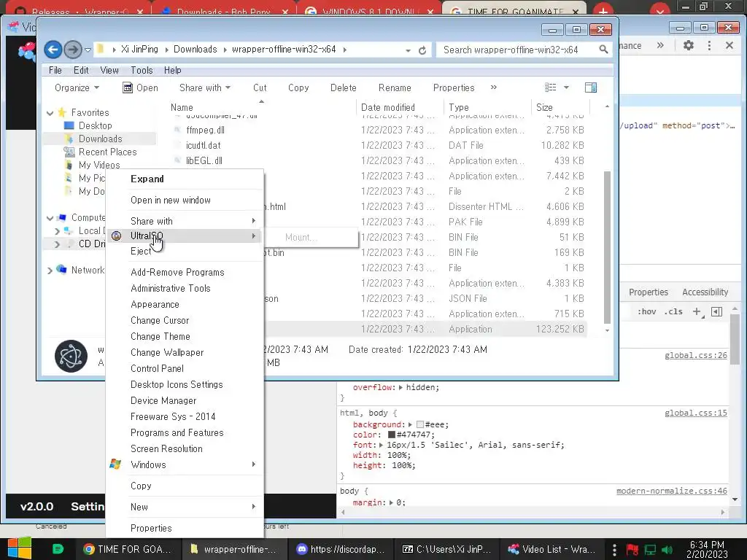This screenshot has height=560, width=747.
Task: Click the Explorer file list vertical scrollbar
Action: (x=607, y=248)
